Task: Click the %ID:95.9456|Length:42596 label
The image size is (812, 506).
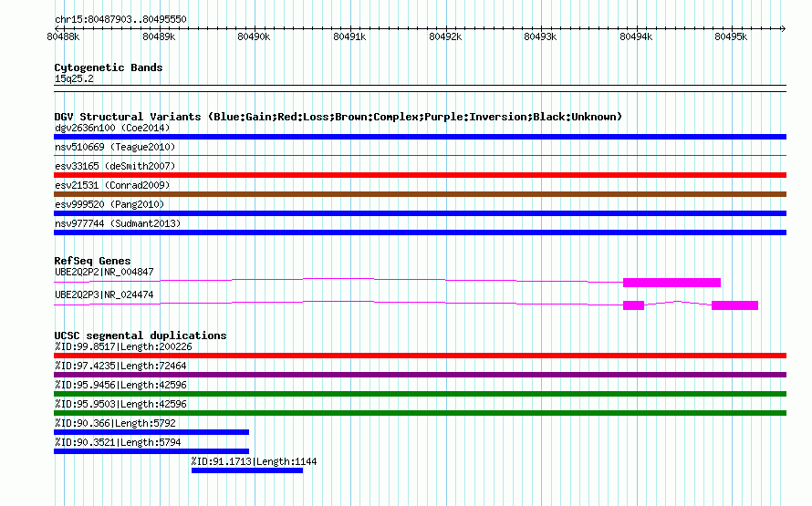Action: pyautogui.click(x=120, y=385)
